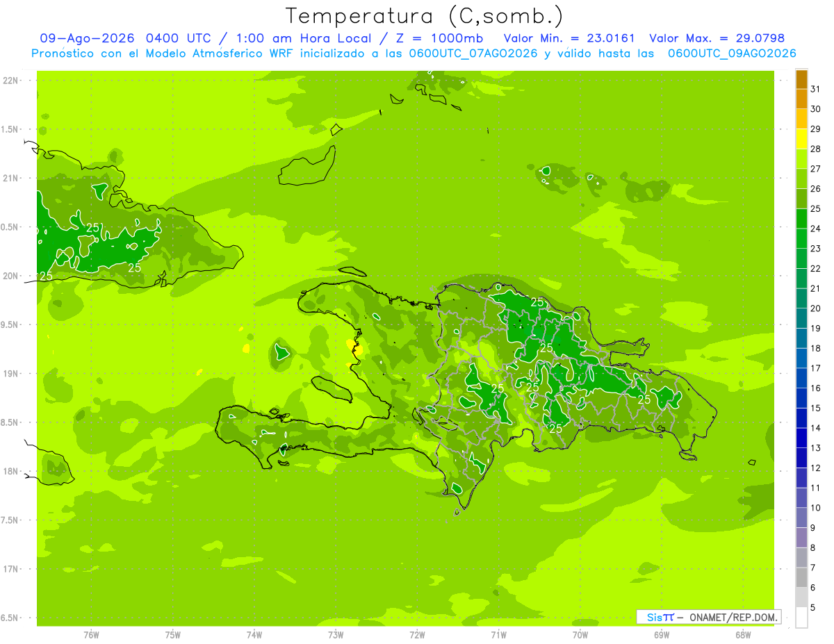This screenshot has width=834, height=644.
Task: Click the colorbar label '23'
Action: (x=815, y=249)
